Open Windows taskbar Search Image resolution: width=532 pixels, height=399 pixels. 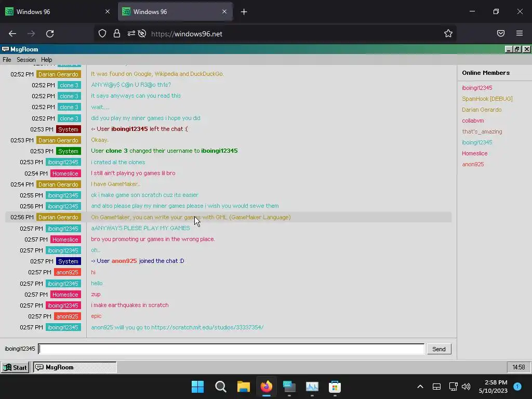click(x=220, y=387)
